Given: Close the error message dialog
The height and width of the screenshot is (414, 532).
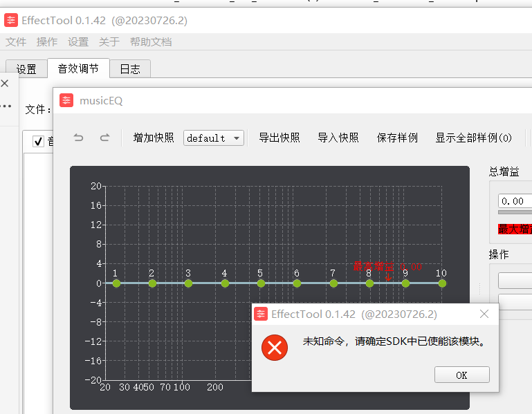Looking at the screenshot, I should pos(484,314).
